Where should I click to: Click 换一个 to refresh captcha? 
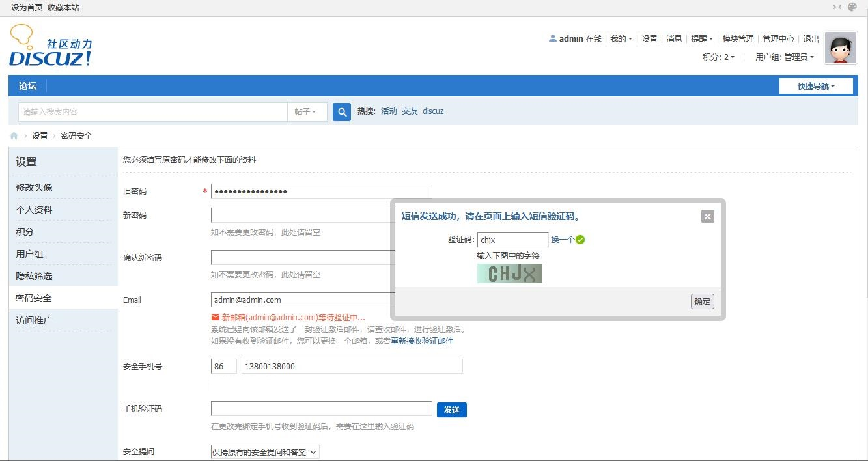point(562,240)
